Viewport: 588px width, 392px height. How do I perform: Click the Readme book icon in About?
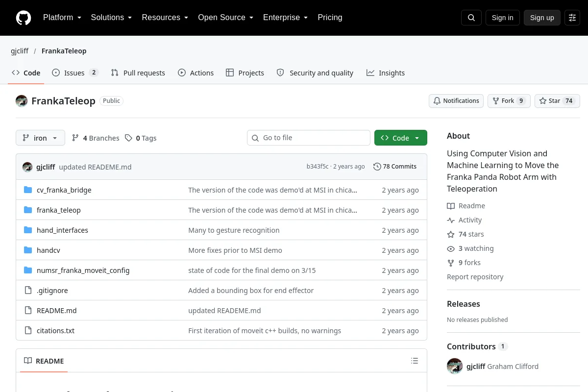tap(451, 206)
